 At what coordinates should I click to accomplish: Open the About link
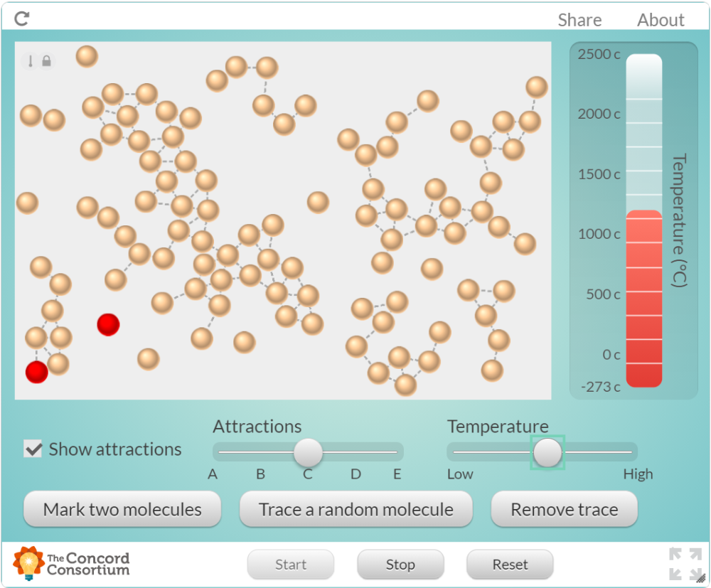click(x=661, y=20)
